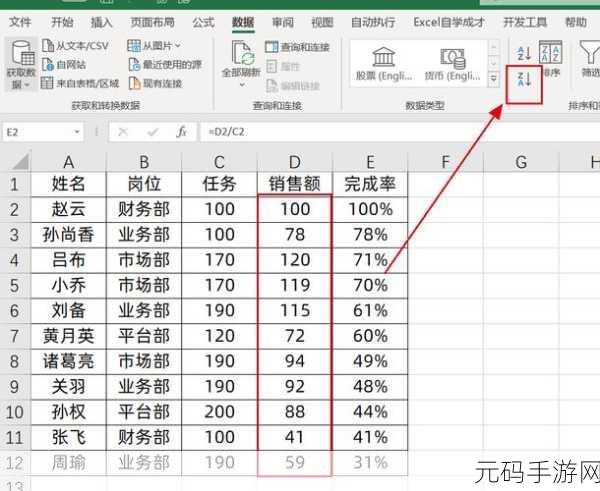Select column D header

295,162
